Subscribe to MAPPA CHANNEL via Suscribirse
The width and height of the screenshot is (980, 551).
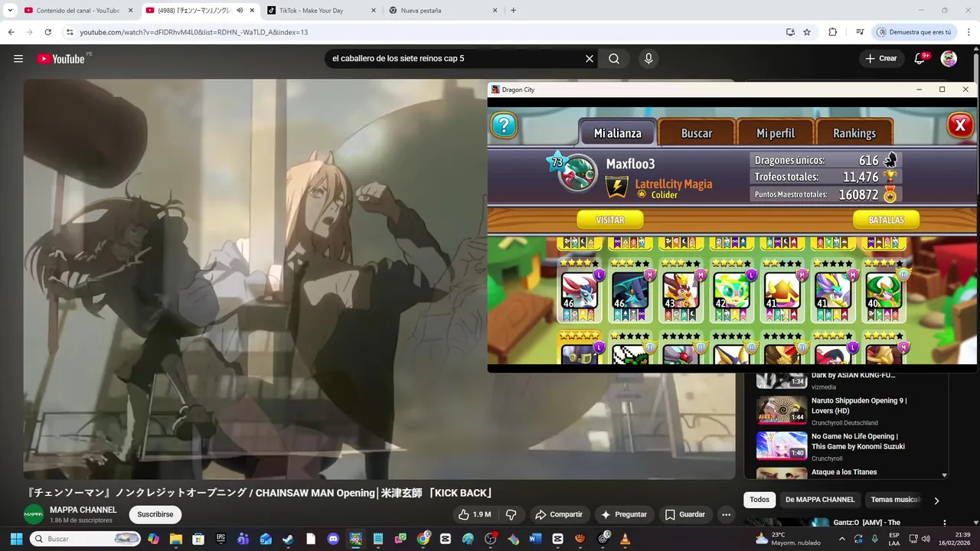pos(155,514)
